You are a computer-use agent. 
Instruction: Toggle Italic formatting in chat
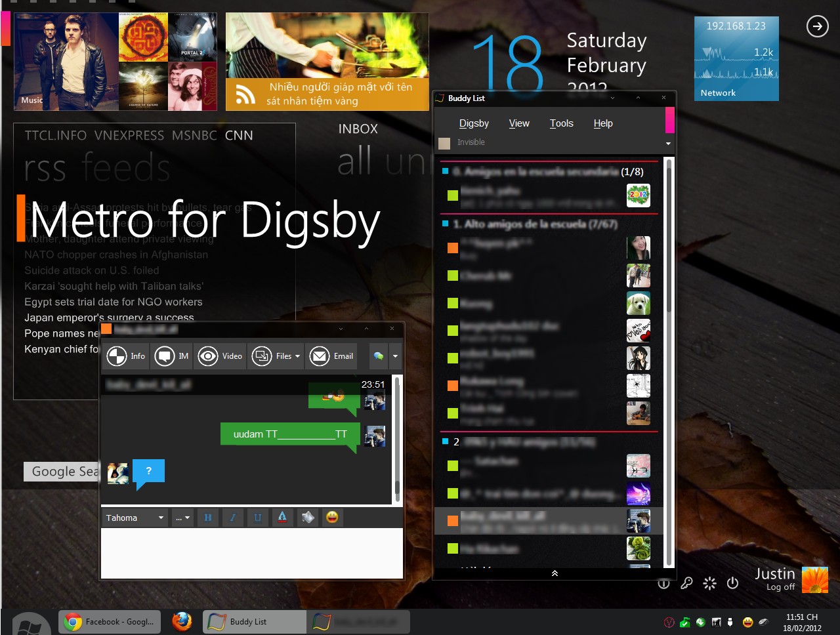pos(232,518)
